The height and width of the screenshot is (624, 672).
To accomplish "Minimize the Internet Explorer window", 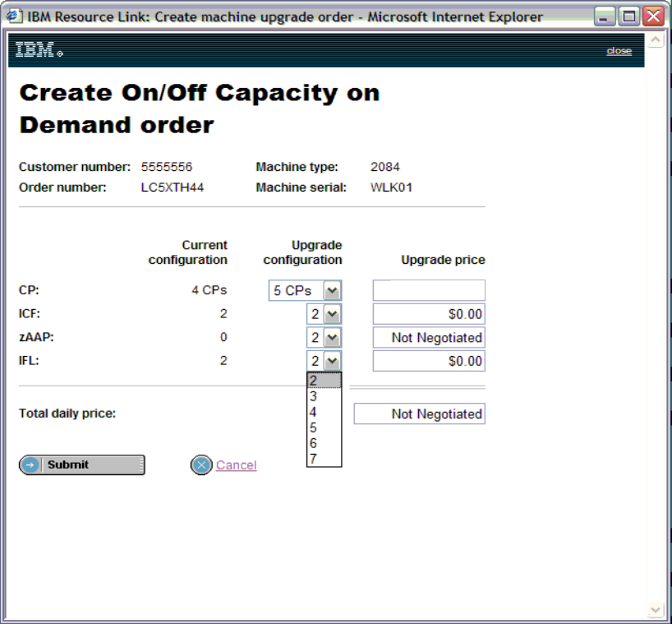I will [x=605, y=16].
